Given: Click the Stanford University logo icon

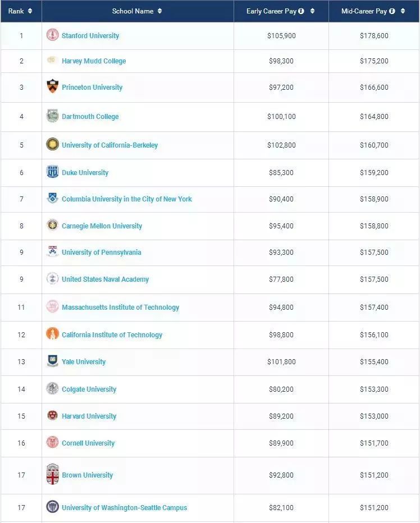Looking at the screenshot, I should pyautogui.click(x=52, y=35).
